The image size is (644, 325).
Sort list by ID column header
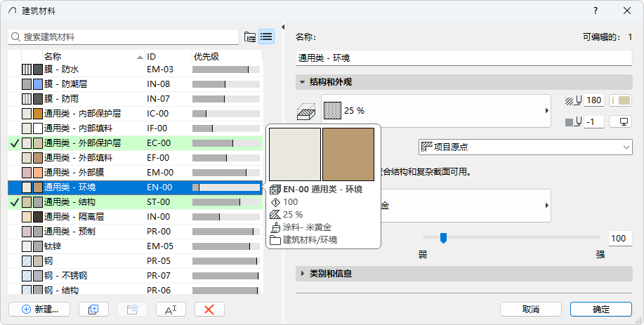pyautogui.click(x=166, y=56)
